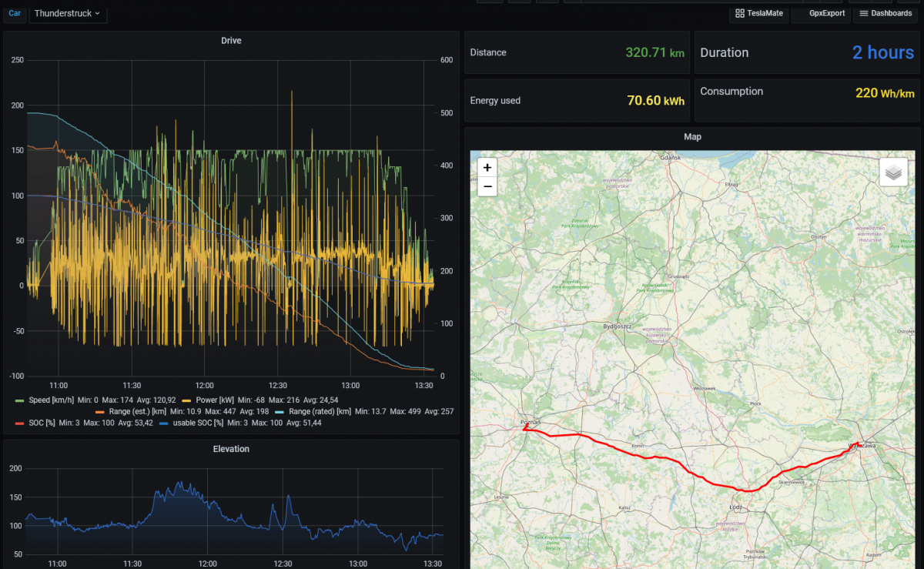Open the Dashboards menu button
This screenshot has width=924, height=569.
click(x=885, y=13)
